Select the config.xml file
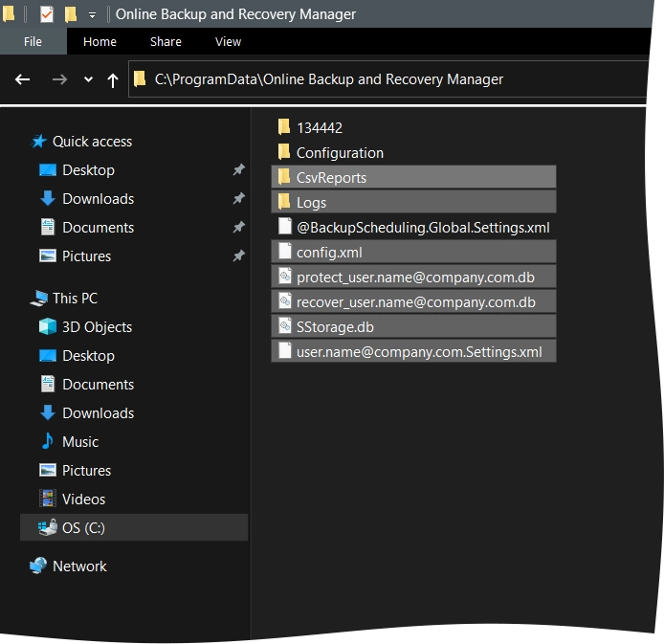Image resolution: width=664 pixels, height=644 pixels. 413,252
